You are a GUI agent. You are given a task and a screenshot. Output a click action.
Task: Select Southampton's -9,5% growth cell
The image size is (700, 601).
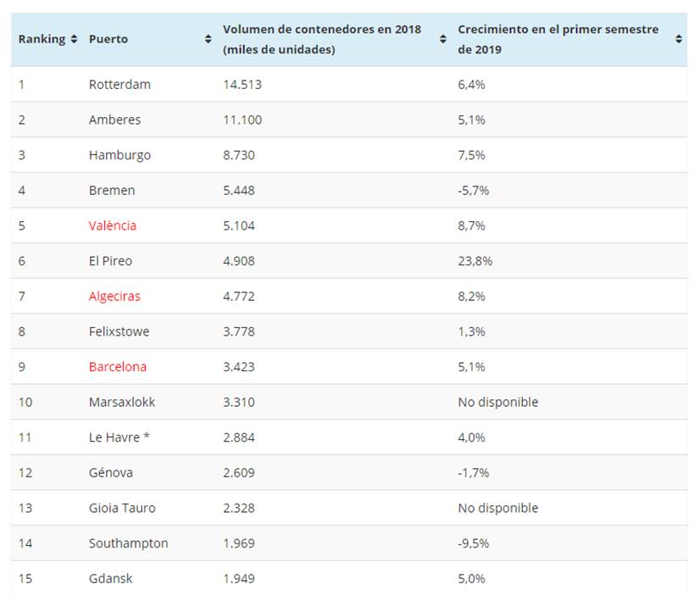coord(473,543)
